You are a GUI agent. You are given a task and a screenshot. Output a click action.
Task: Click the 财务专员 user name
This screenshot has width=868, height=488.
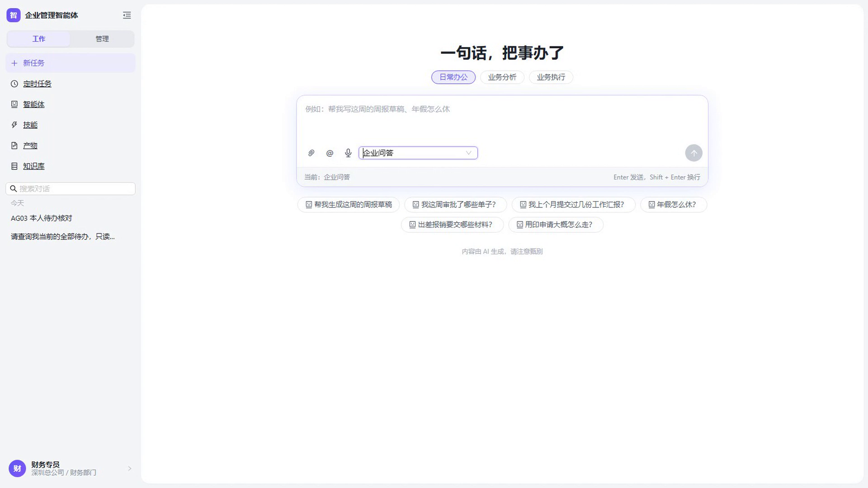click(45, 465)
